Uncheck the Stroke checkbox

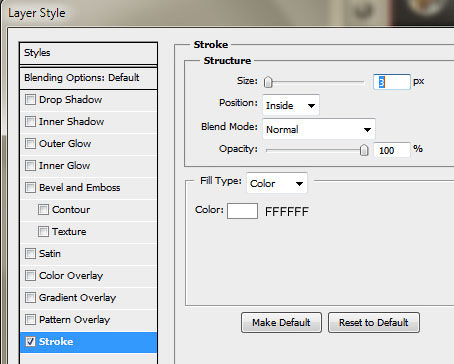click(x=30, y=341)
